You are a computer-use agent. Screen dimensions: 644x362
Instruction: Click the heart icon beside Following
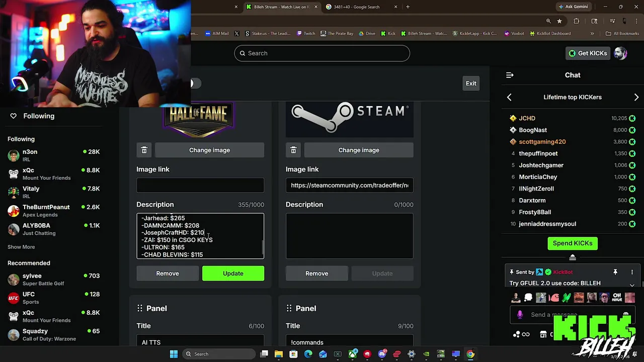[x=14, y=116]
